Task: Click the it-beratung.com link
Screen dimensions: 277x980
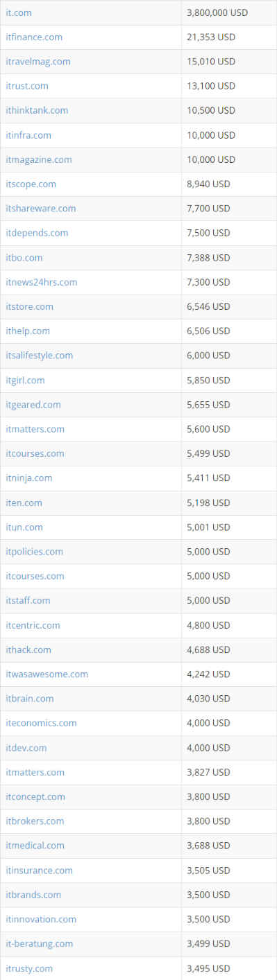Action: pyautogui.click(x=40, y=944)
